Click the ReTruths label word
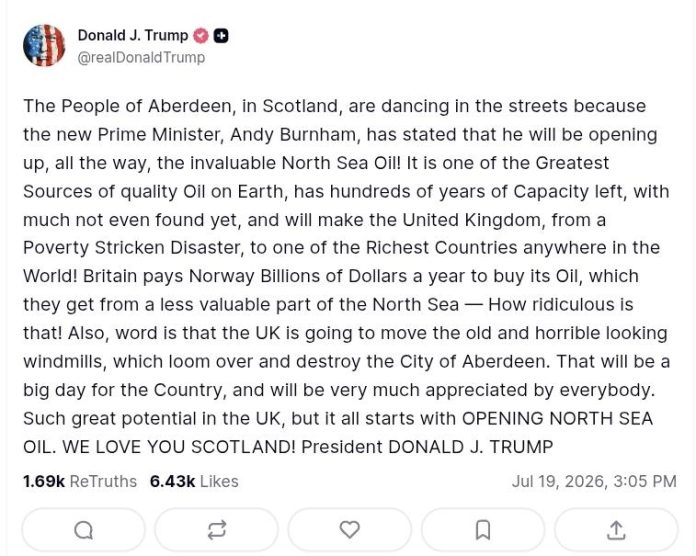The width and height of the screenshot is (696, 556). coord(103,481)
